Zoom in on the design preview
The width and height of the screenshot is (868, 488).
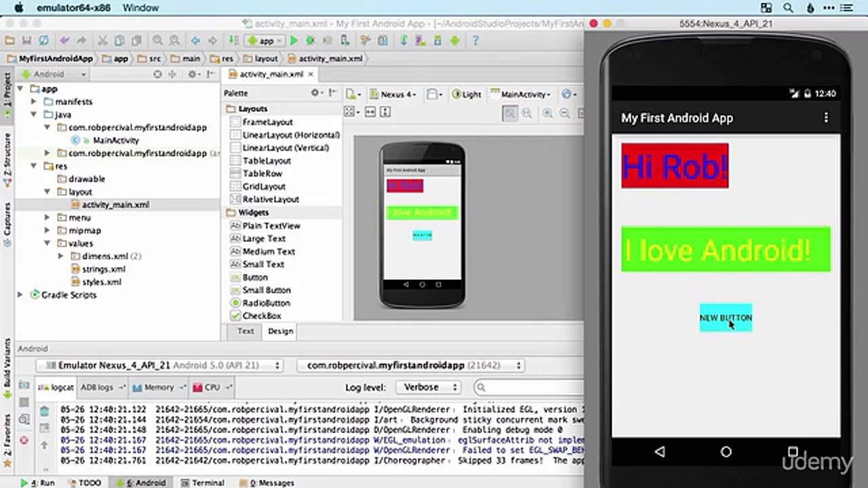[547, 113]
